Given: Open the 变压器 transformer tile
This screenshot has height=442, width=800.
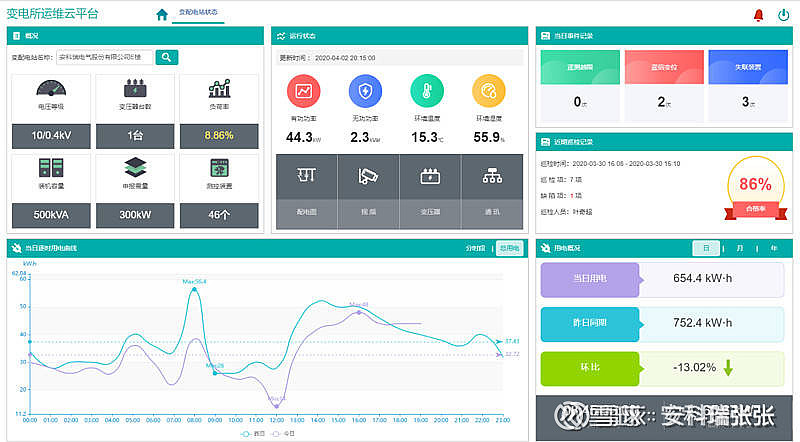Looking at the screenshot, I should pyautogui.click(x=430, y=192).
